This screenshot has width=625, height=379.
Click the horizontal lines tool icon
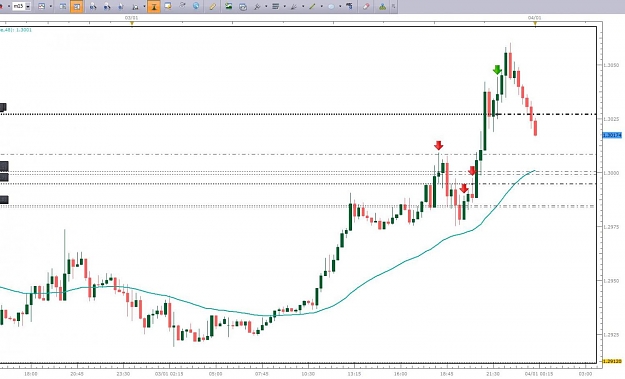point(275,6)
